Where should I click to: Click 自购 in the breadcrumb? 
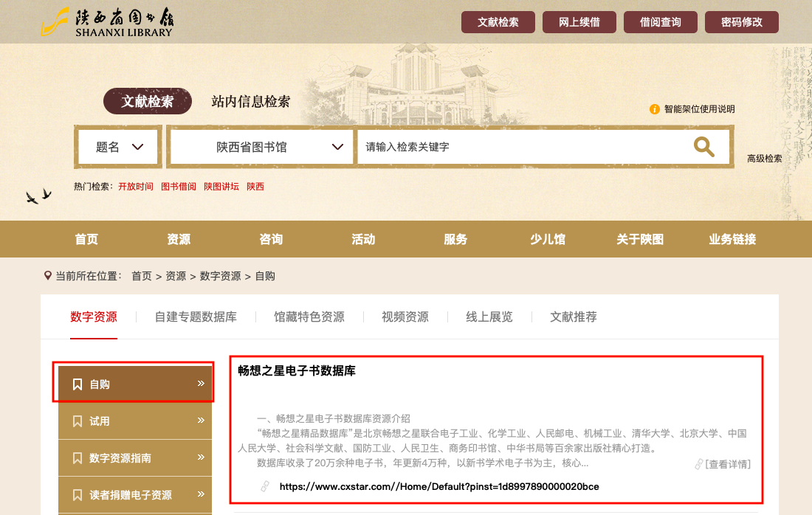(x=265, y=276)
